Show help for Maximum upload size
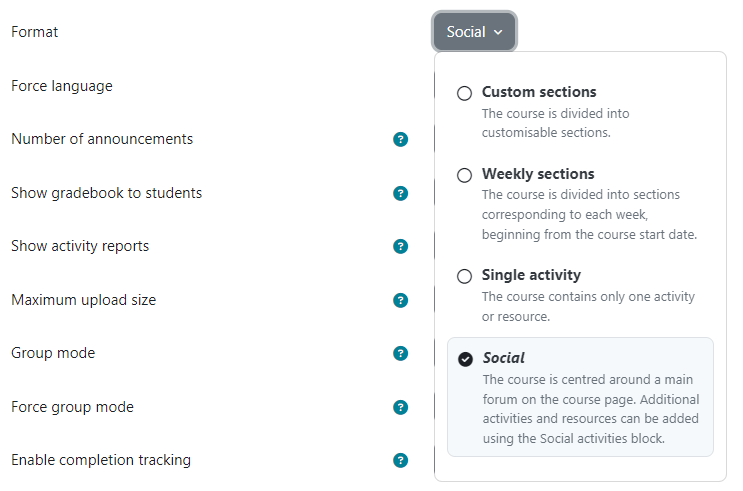This screenshot has width=743, height=491. tap(400, 300)
